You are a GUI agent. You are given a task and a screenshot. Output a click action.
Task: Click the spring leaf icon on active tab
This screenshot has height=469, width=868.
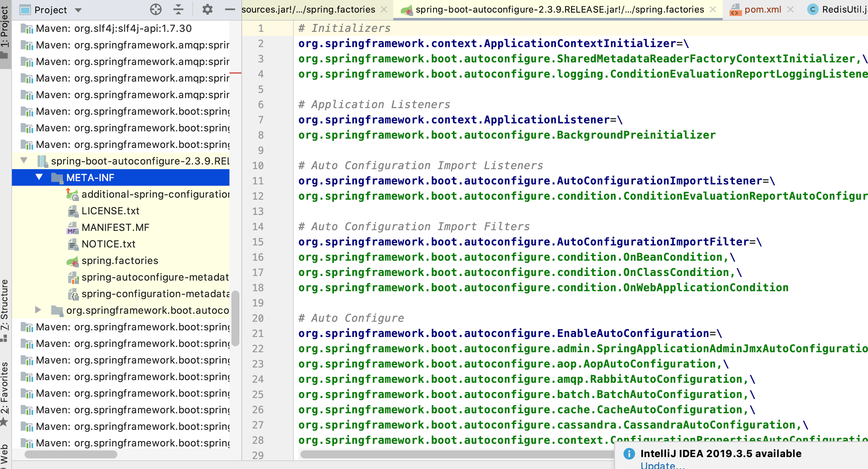coord(407,10)
